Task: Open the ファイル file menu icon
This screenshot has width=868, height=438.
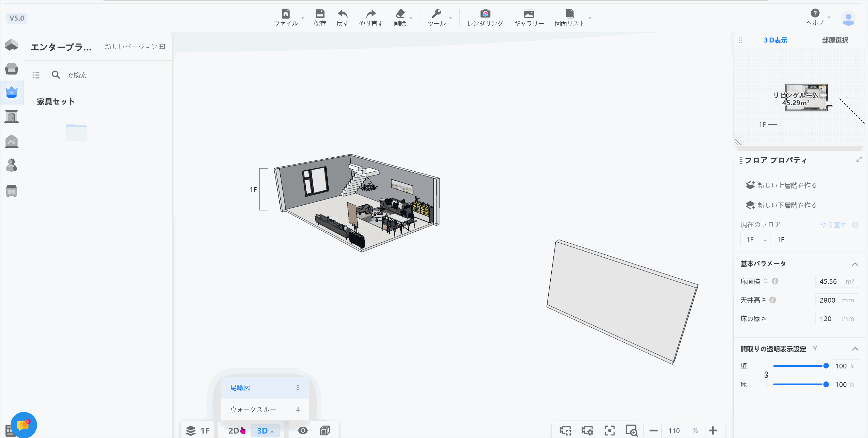Action: pos(285,14)
